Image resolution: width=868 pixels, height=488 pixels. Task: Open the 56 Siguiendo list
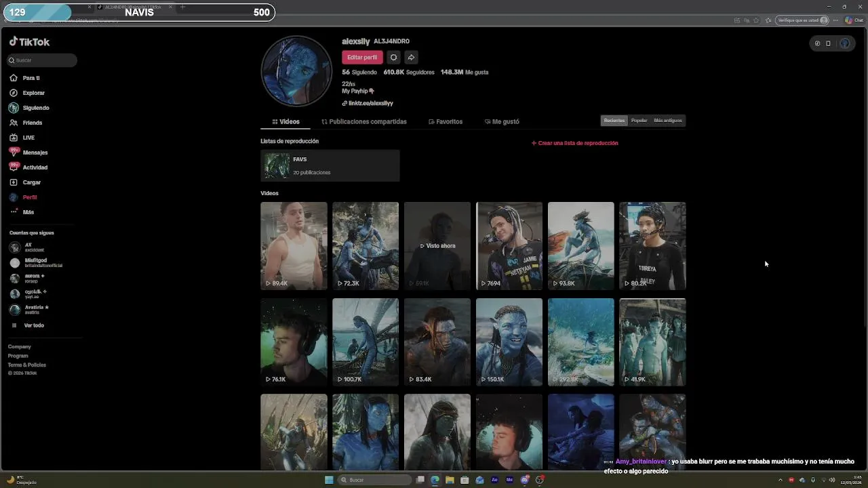tap(359, 72)
